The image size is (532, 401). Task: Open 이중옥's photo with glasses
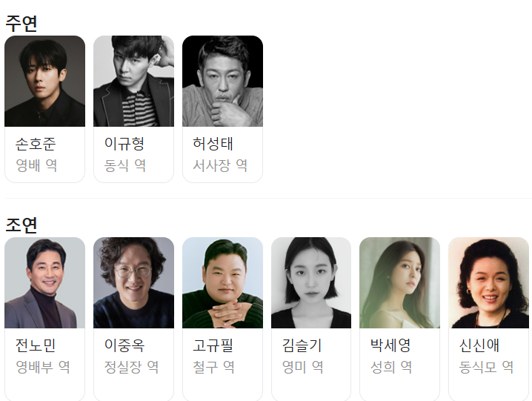pyautogui.click(x=133, y=283)
